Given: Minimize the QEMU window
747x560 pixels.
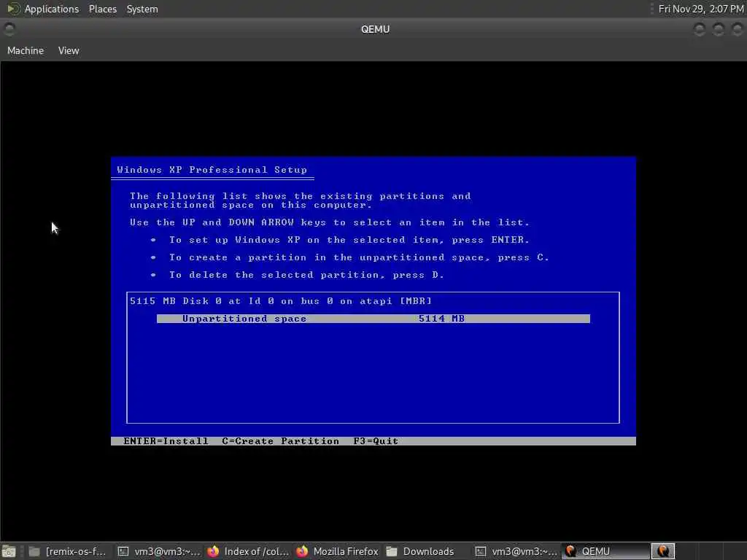Looking at the screenshot, I should pos(700,29).
